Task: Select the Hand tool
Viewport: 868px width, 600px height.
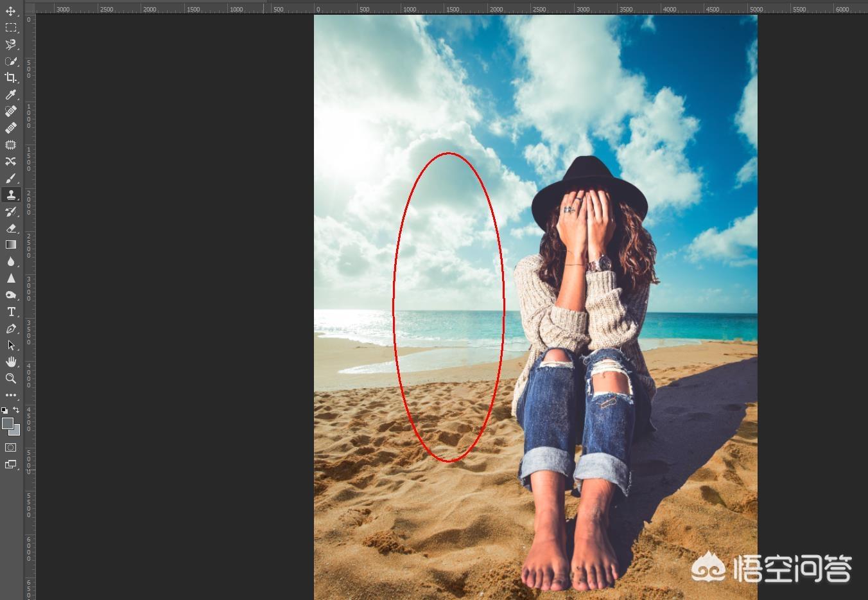Action: (x=11, y=362)
